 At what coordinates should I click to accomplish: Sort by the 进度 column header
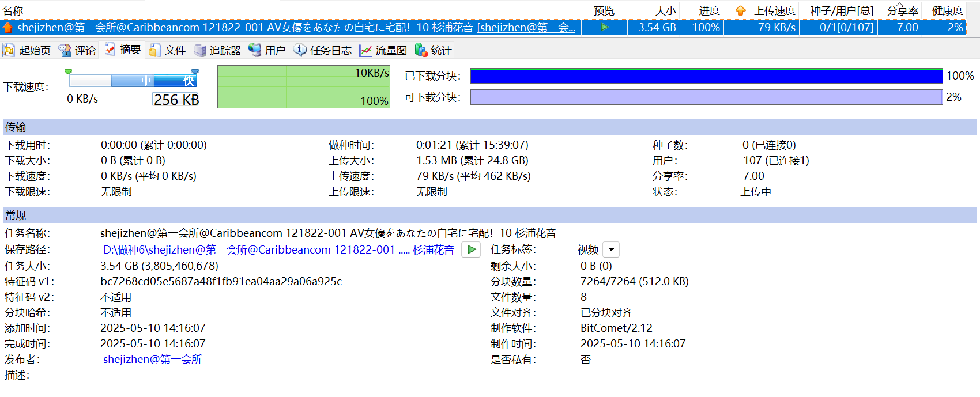coord(710,11)
